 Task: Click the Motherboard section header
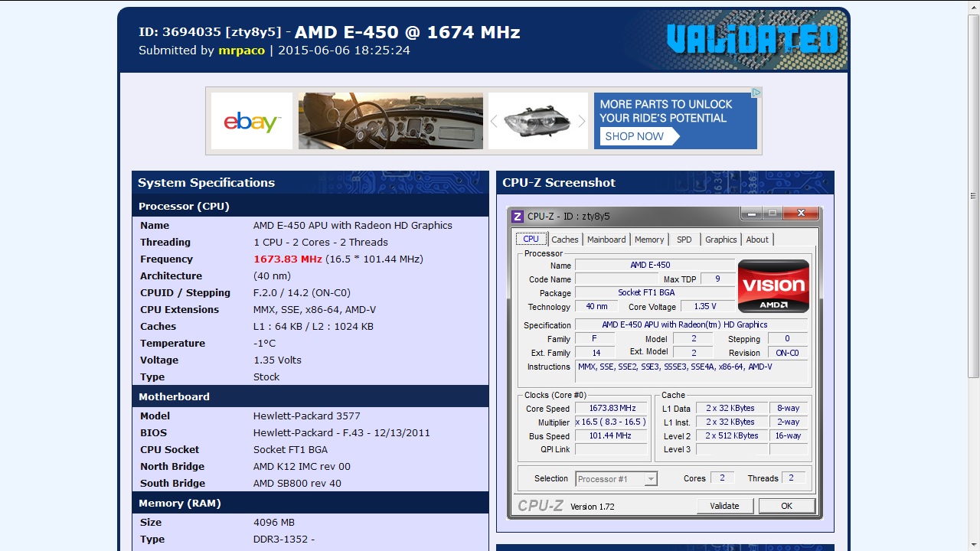pyautogui.click(x=310, y=396)
